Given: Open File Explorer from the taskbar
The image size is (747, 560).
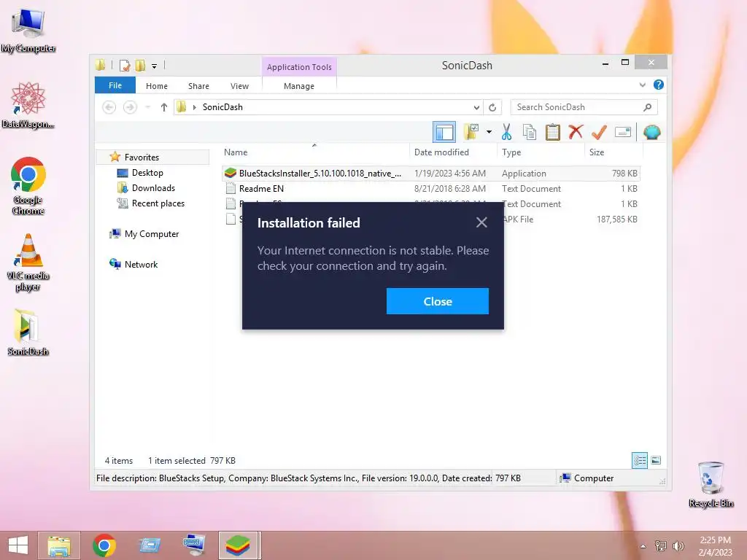Looking at the screenshot, I should click(x=59, y=545).
